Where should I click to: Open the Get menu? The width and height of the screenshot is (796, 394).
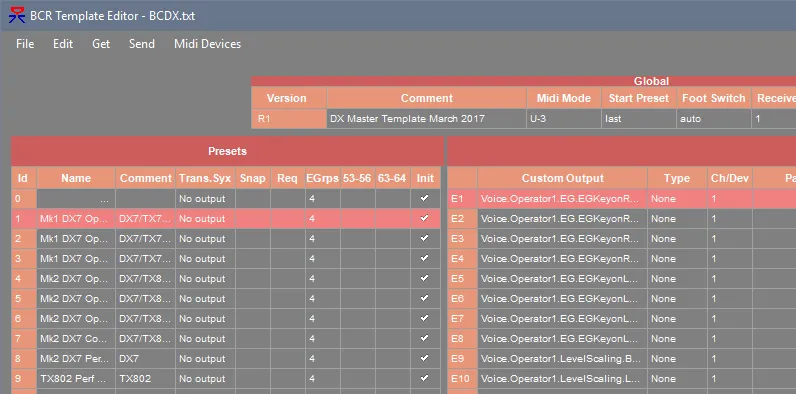[x=101, y=44]
